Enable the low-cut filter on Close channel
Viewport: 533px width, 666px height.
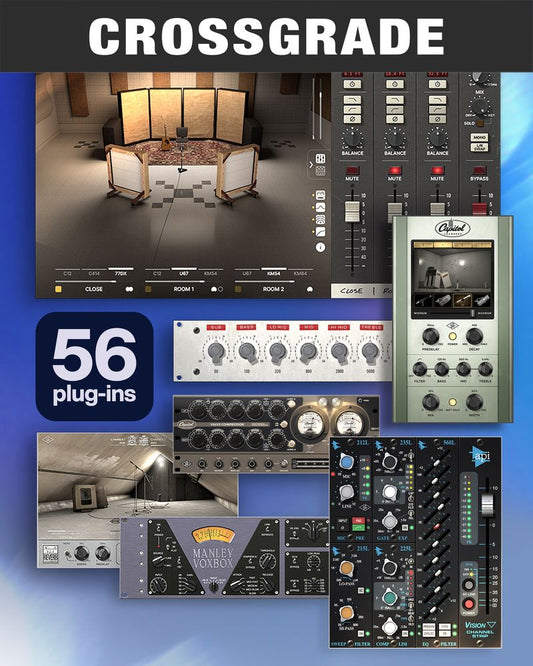352,110
